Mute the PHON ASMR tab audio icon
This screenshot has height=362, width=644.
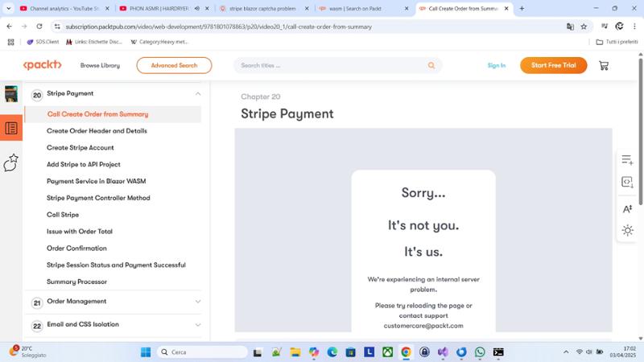click(x=197, y=8)
